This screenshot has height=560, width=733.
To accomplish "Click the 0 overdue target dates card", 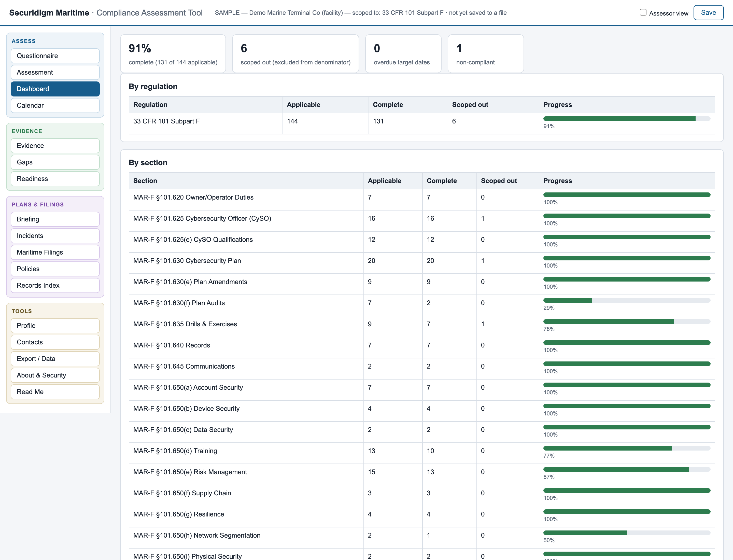I will coord(403,54).
